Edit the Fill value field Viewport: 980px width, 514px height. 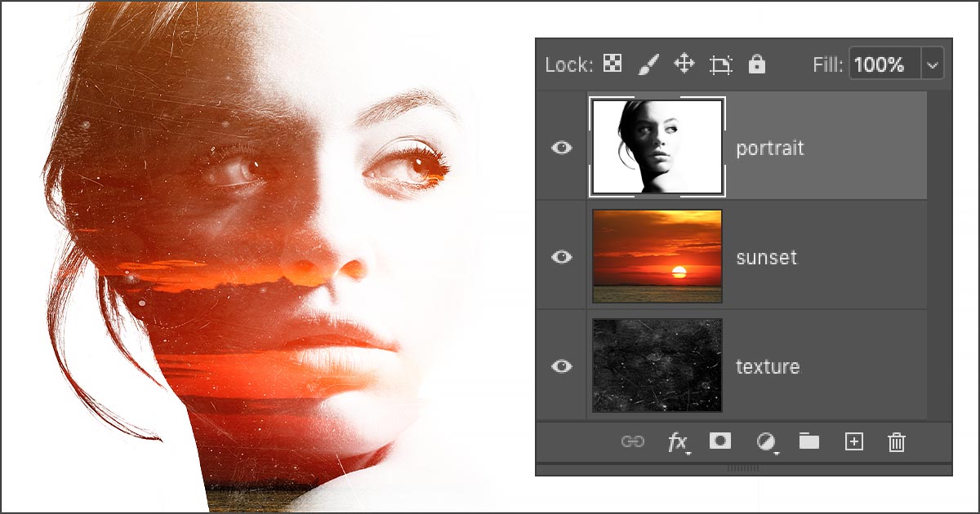pos(882,64)
